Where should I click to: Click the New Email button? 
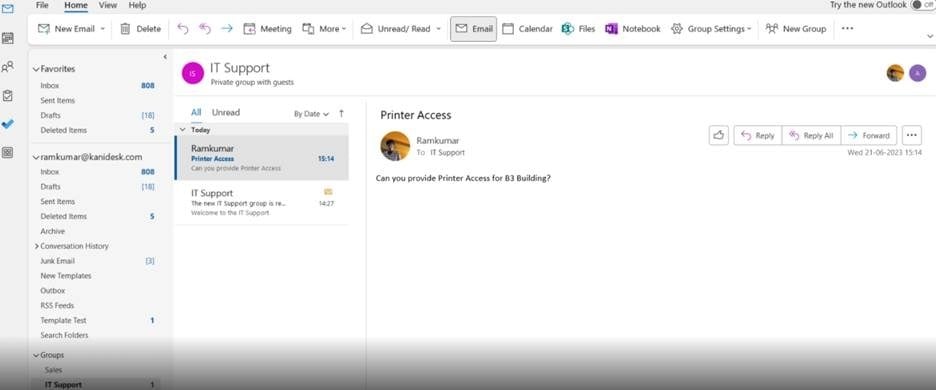click(x=66, y=29)
